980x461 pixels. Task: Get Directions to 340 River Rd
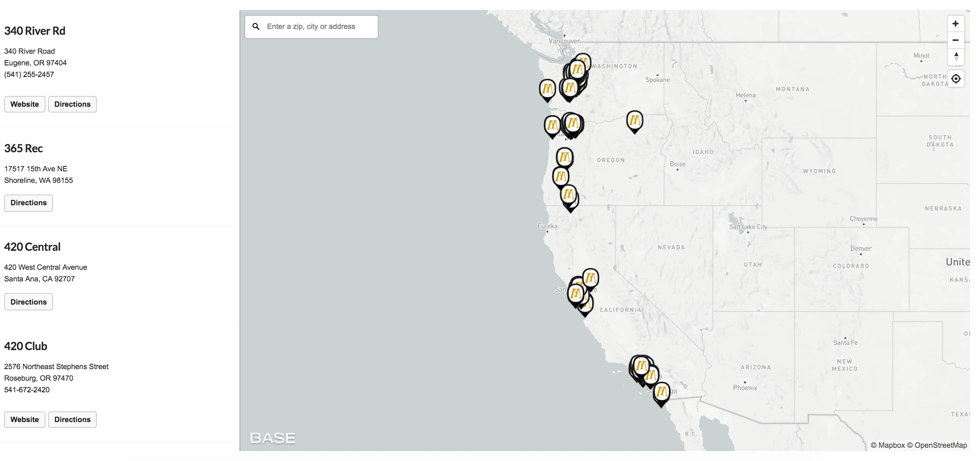[72, 104]
